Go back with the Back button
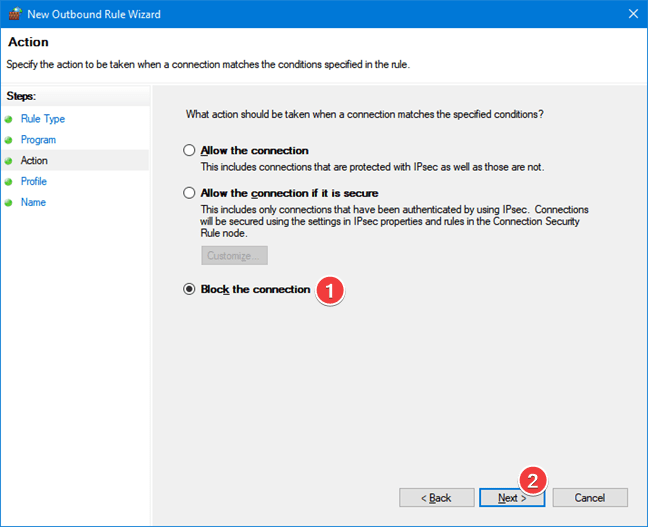The width and height of the screenshot is (648, 527). (x=436, y=498)
